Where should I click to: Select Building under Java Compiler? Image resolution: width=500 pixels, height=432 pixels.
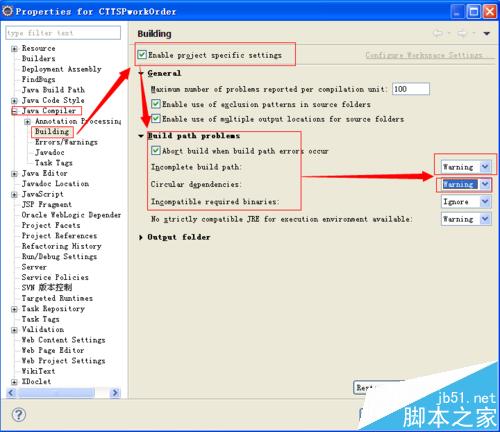[52, 131]
